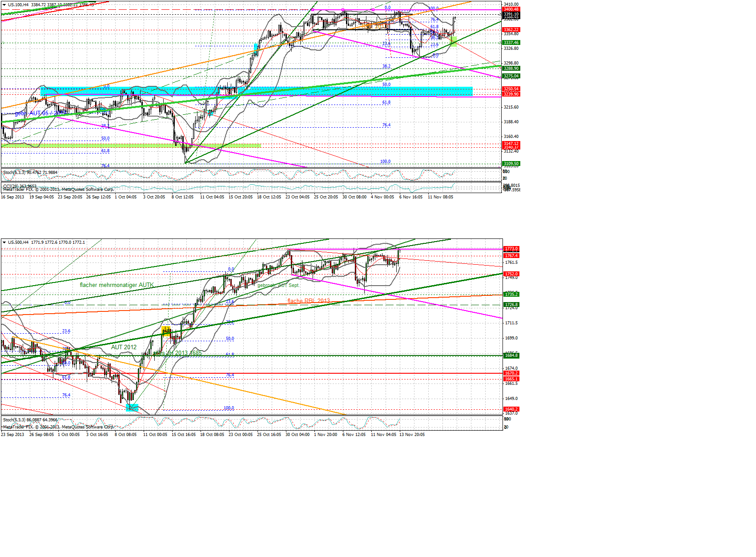Select the green 3275.04 price label
Viewport: 756px width, 557px height.
coord(511,76)
